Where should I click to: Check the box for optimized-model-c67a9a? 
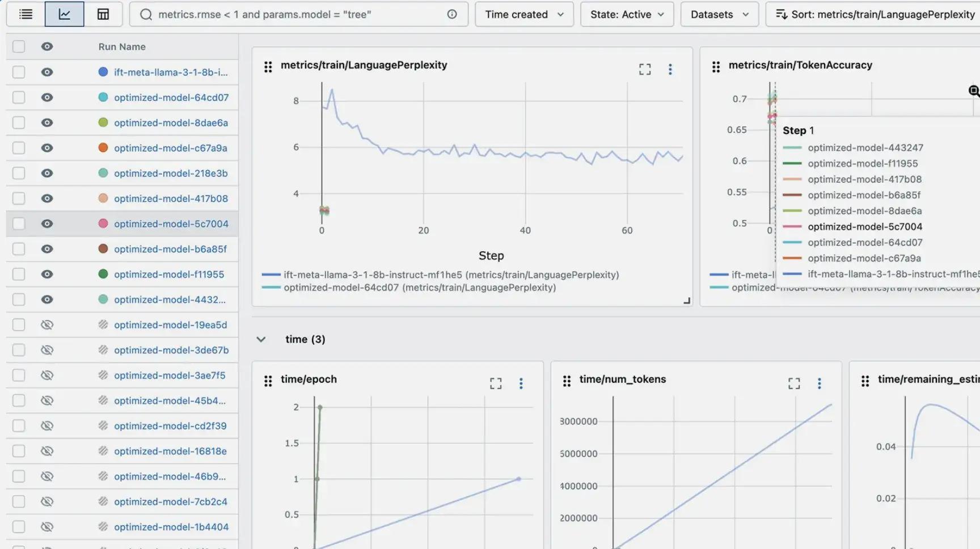19,148
